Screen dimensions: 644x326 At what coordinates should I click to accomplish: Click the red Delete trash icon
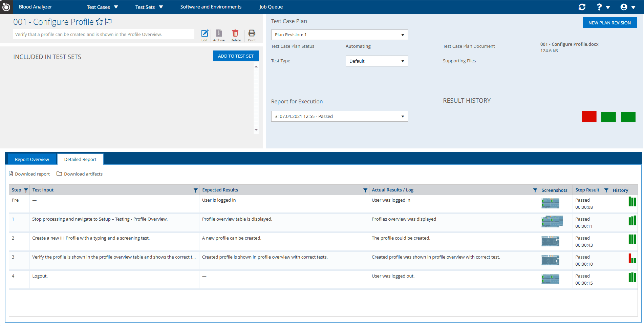(235, 34)
